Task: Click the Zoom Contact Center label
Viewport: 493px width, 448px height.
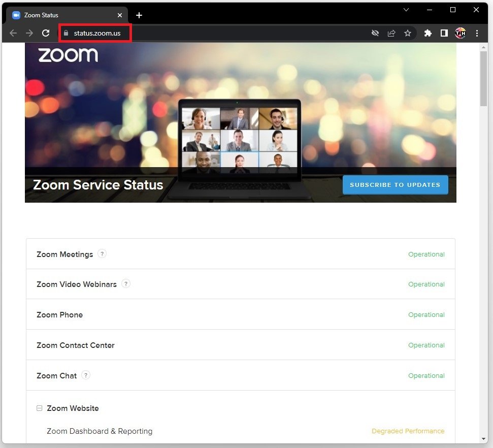Action: click(76, 345)
